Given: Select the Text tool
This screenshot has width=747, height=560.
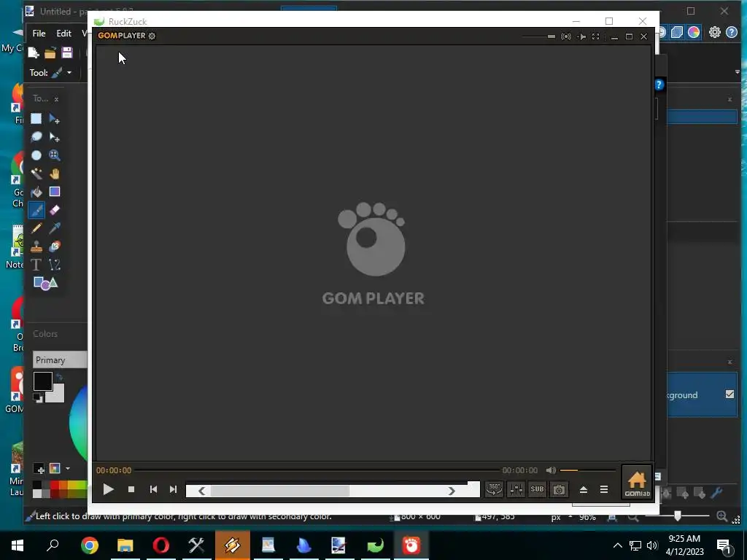Looking at the screenshot, I should (x=36, y=265).
